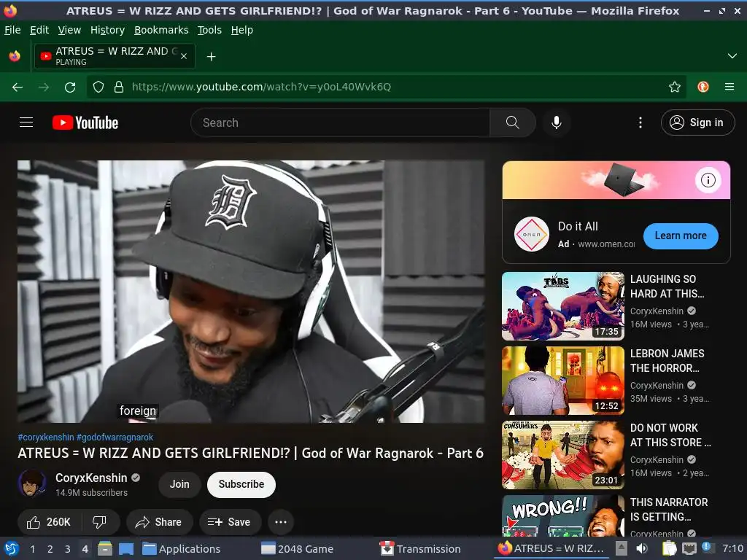747x560 pixels.
Task: Open Firefox View pinned icon
Action: [x=15, y=56]
